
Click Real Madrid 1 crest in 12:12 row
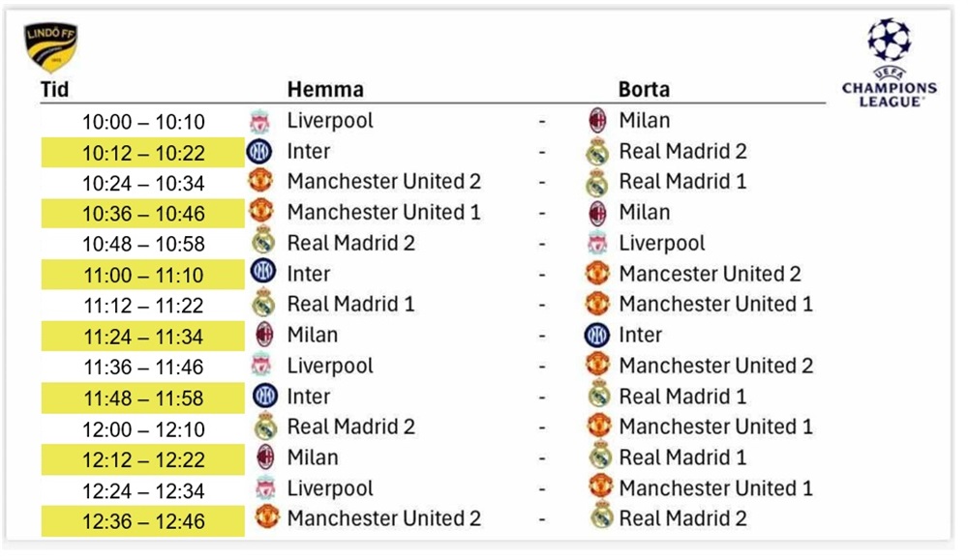pos(598,458)
